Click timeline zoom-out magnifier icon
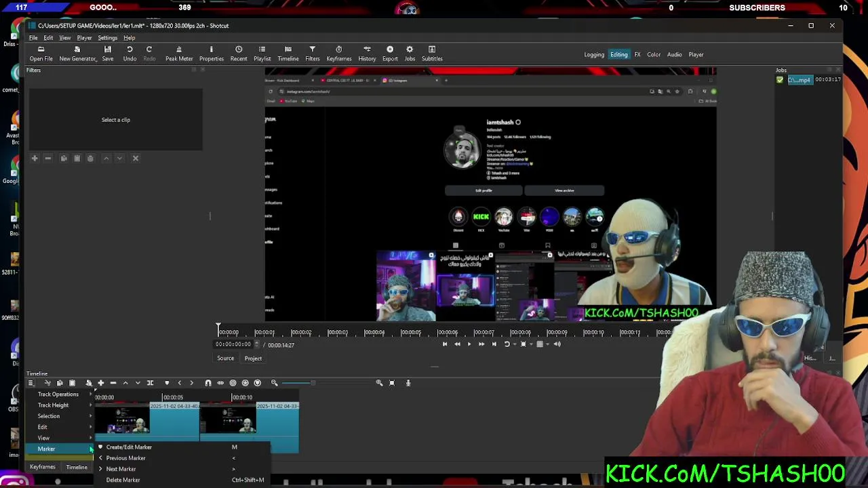868x488 pixels. (275, 383)
